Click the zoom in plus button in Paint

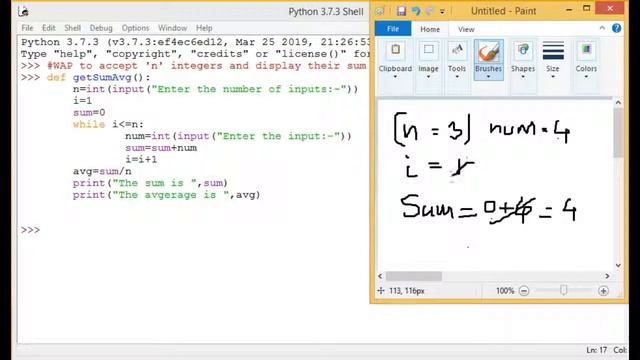[603, 291]
